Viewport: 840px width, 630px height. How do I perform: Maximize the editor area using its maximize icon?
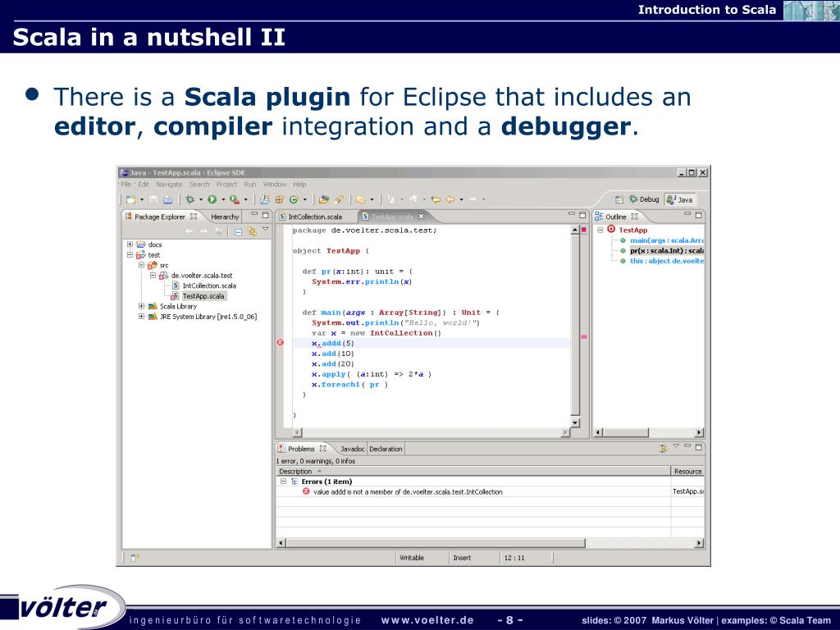tap(583, 216)
